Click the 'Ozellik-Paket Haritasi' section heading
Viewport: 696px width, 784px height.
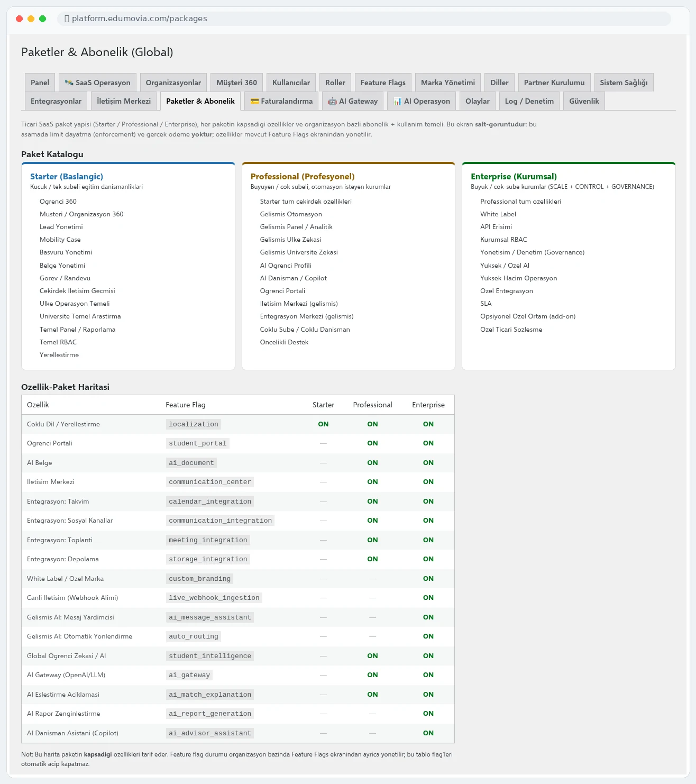point(65,387)
